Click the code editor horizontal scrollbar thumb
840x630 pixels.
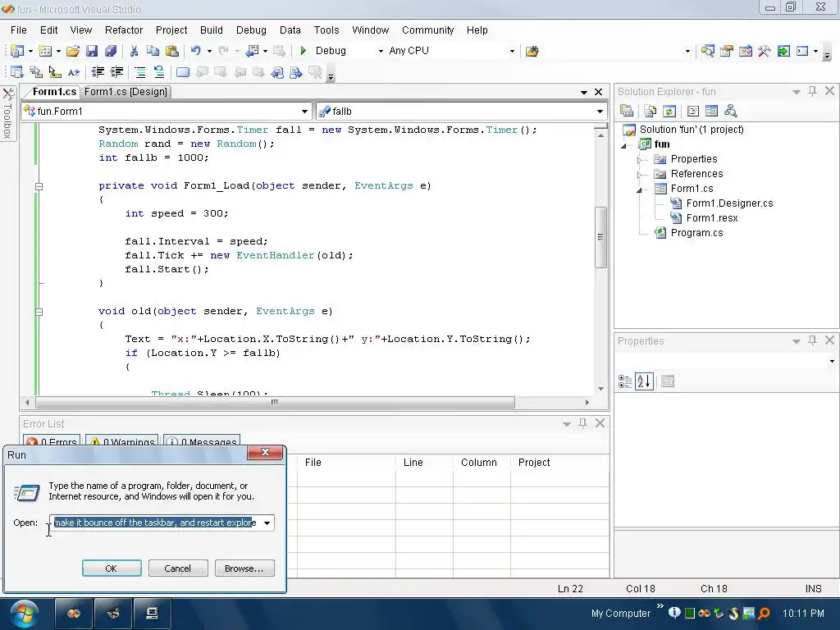(x=275, y=402)
